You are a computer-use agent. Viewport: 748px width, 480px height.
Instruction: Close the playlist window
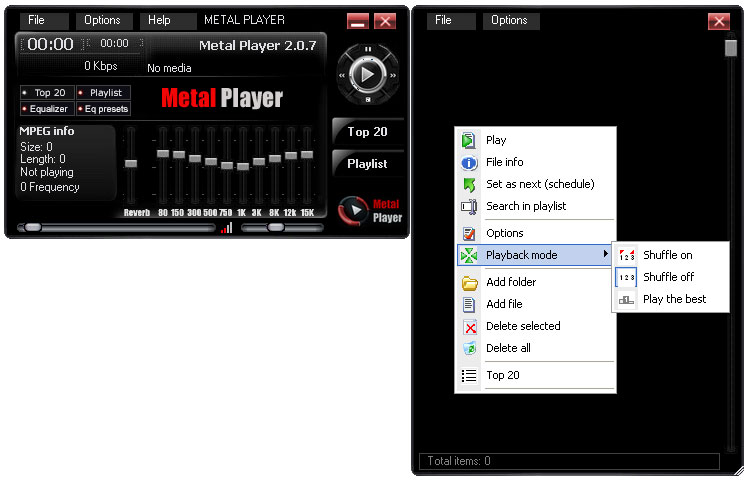(x=719, y=21)
